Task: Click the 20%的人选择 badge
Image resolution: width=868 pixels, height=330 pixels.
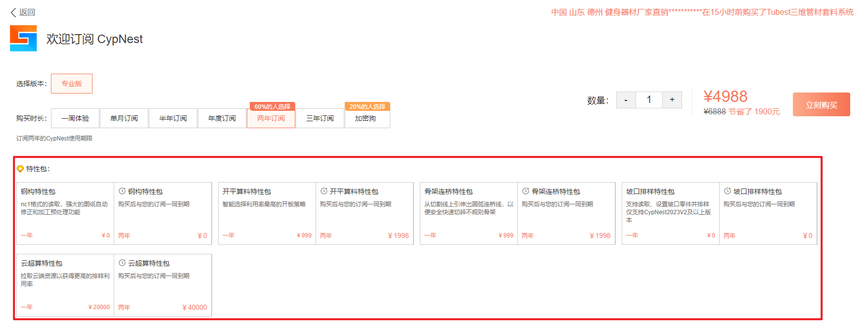Action: [367, 106]
